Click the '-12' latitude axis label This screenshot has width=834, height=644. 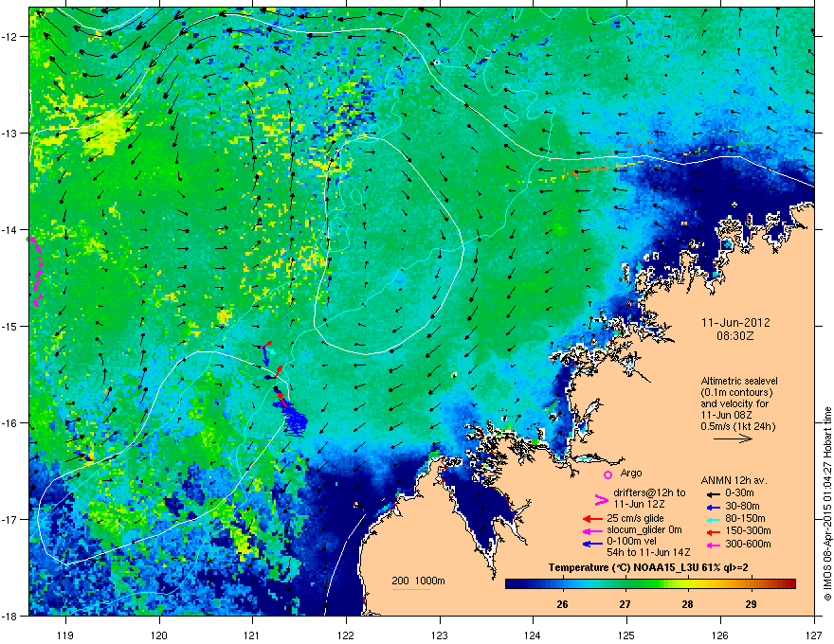pos(9,37)
